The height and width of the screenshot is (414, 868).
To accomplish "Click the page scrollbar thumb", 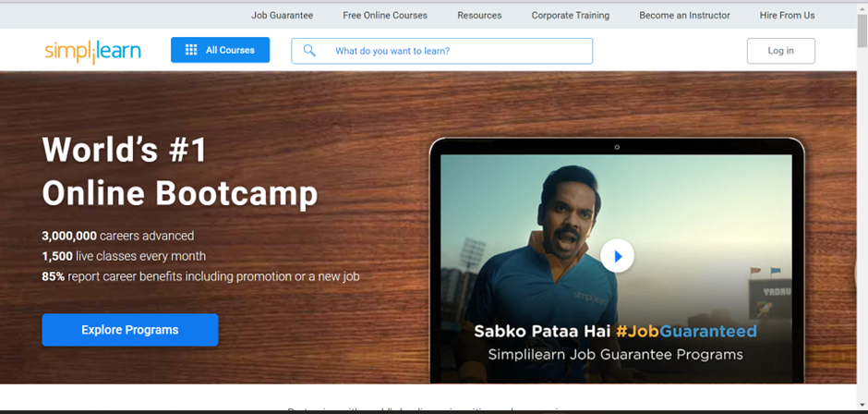I will tap(862, 30).
